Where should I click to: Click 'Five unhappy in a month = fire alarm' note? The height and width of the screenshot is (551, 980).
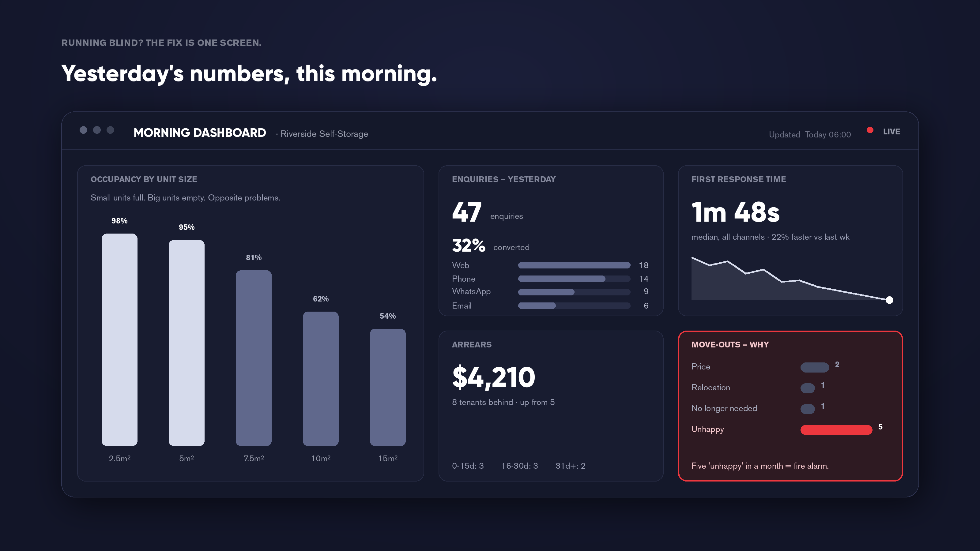click(x=760, y=466)
